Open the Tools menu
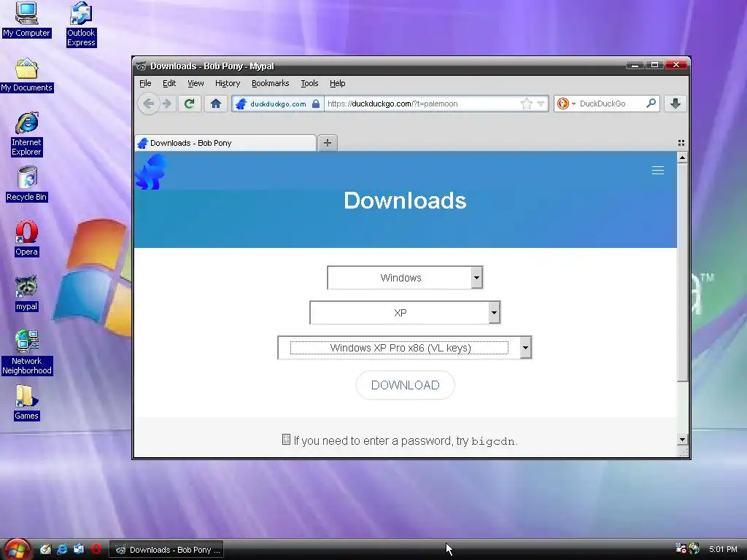 tap(309, 83)
